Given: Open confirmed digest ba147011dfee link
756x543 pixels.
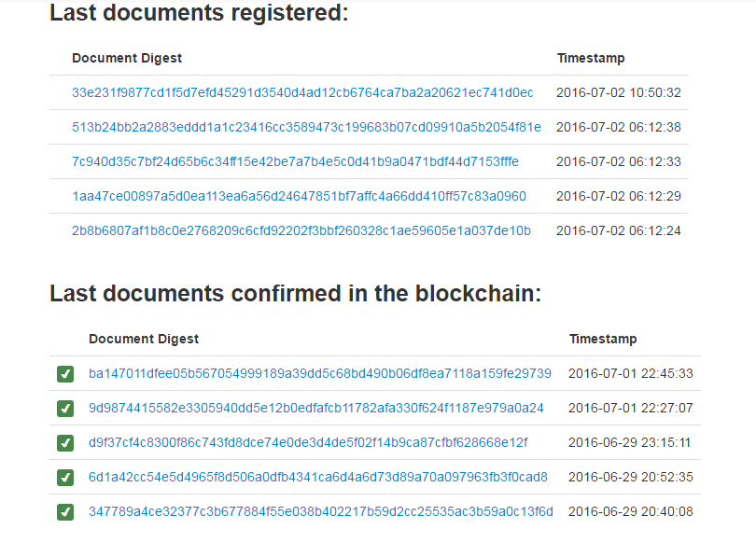Looking at the screenshot, I should coord(320,373).
